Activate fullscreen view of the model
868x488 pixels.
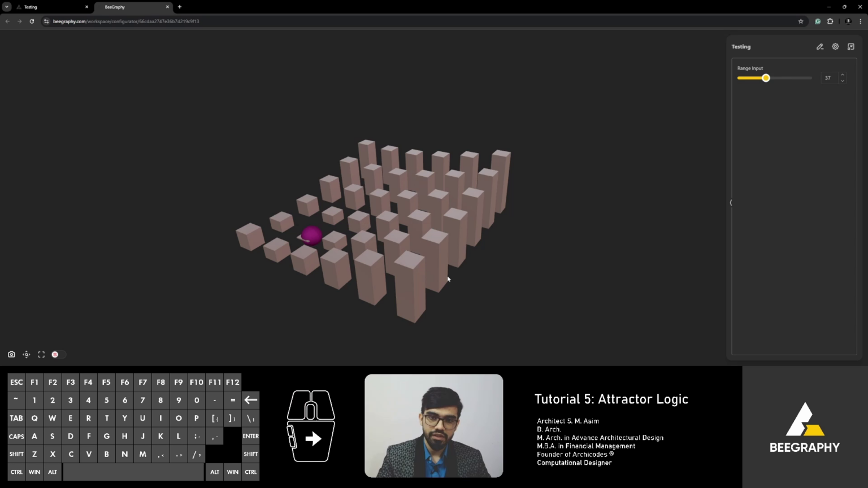41,354
